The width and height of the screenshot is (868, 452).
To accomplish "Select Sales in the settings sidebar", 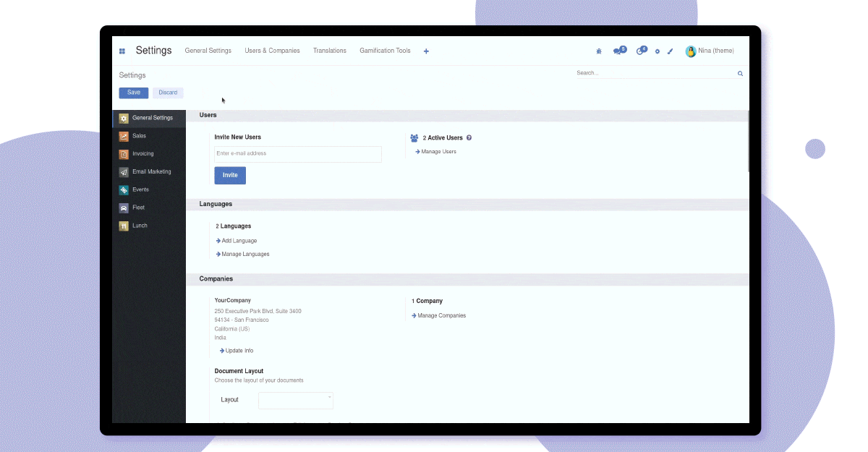I will pos(139,136).
